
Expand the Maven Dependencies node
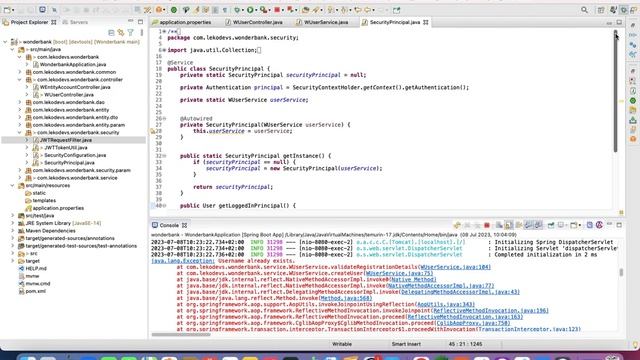pyautogui.click(x=12, y=231)
